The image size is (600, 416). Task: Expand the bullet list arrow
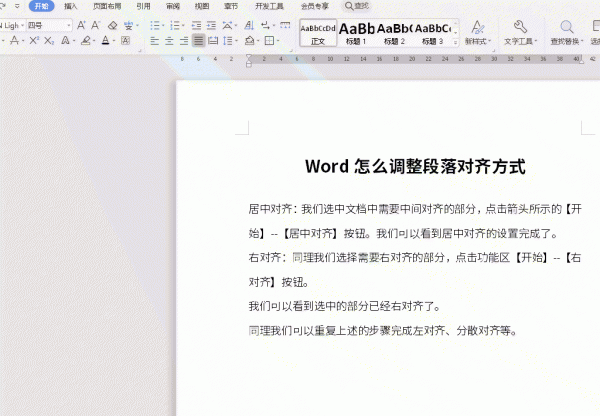click(163, 26)
